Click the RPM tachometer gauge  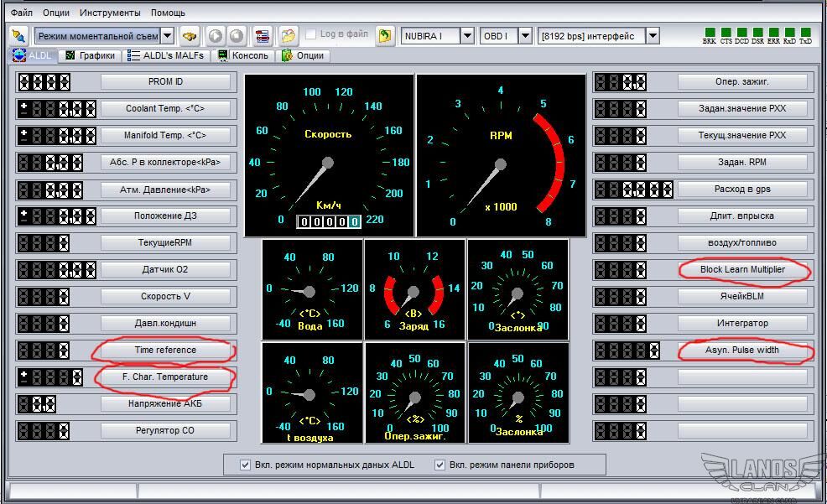(501, 155)
